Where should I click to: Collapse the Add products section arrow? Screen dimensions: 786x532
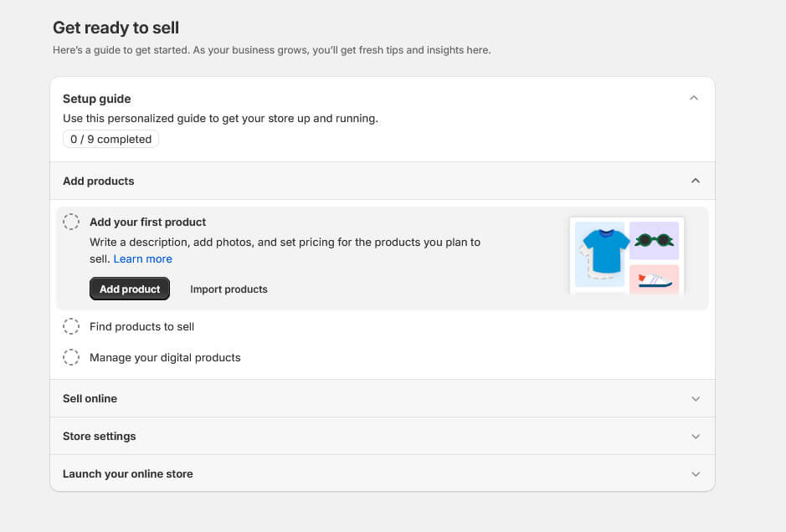[695, 181]
